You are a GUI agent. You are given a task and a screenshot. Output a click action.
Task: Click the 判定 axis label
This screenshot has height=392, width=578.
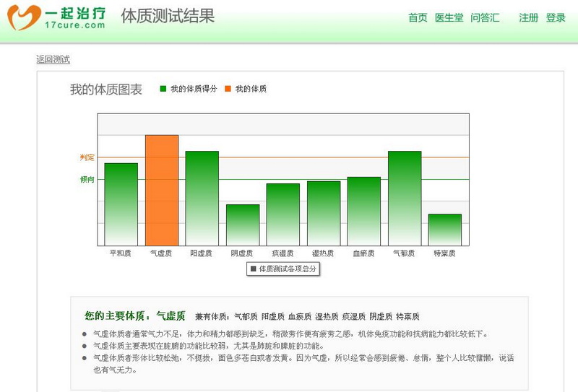(x=87, y=157)
